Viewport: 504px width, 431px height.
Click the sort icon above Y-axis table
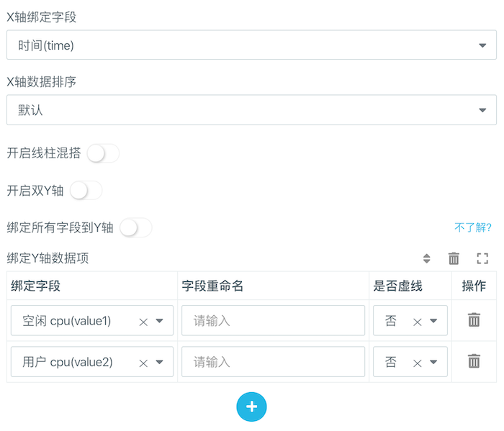(427, 258)
